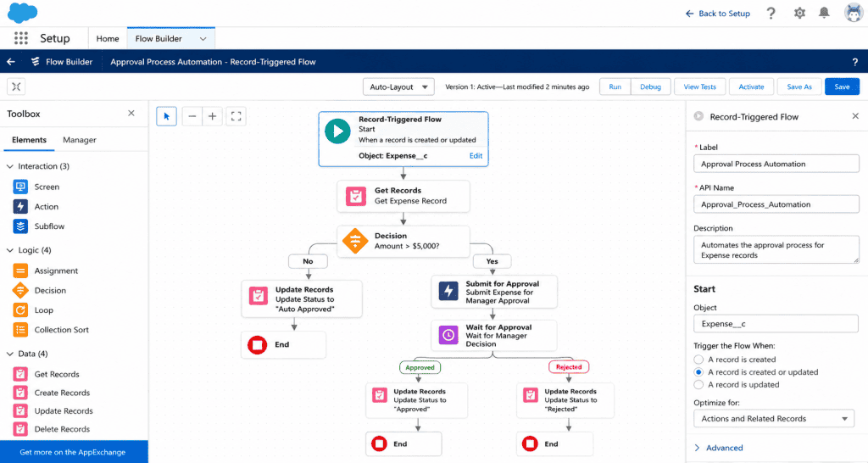The height and width of the screenshot is (463, 868).
Task: Open the user avatar profile menu
Action: [854, 13]
